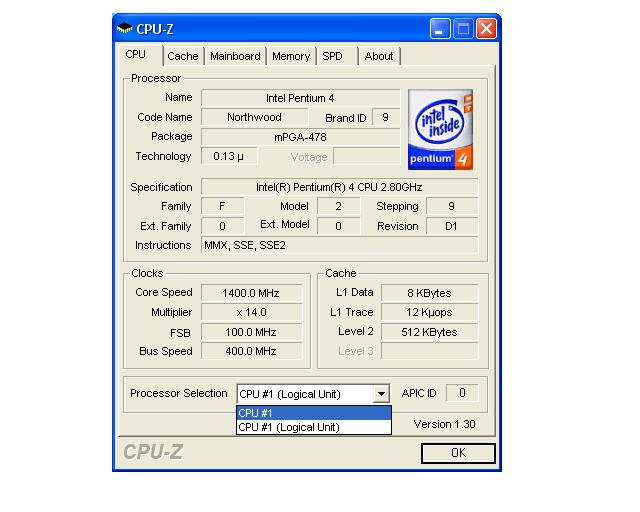This screenshot has width=640, height=512.
Task: Click the Bus Speed value 400.0 MHz
Action: [251, 351]
